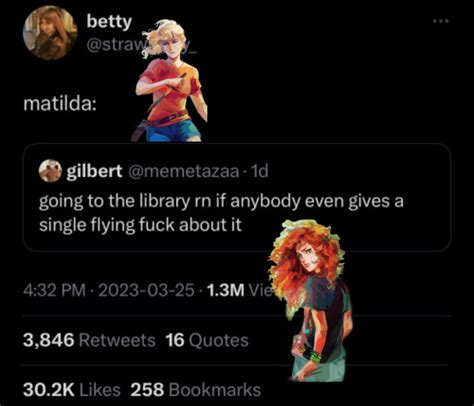Click the 4:32 PM timestamp
This screenshot has height=406, width=474.
pos(54,290)
